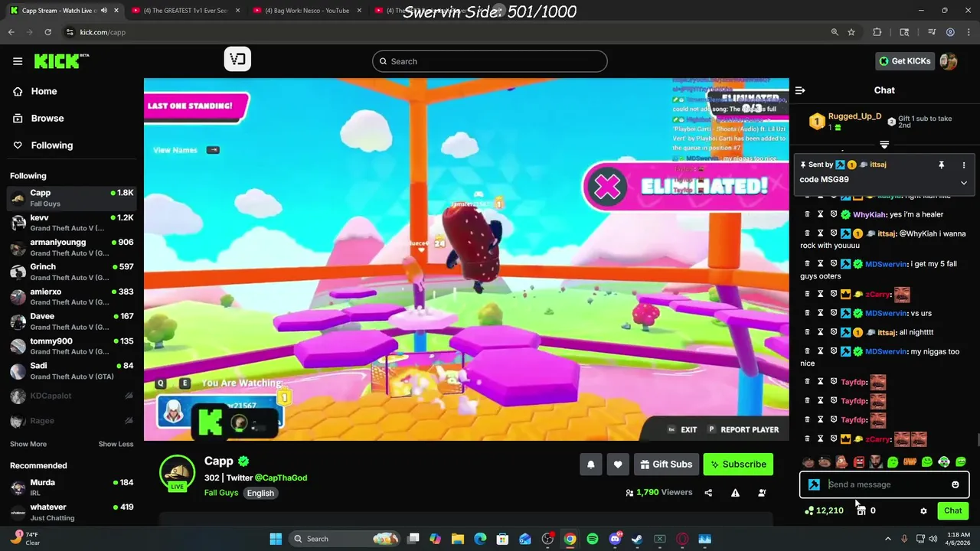Open Grinch's channel in Following list
980x551 pixels.
click(71, 272)
